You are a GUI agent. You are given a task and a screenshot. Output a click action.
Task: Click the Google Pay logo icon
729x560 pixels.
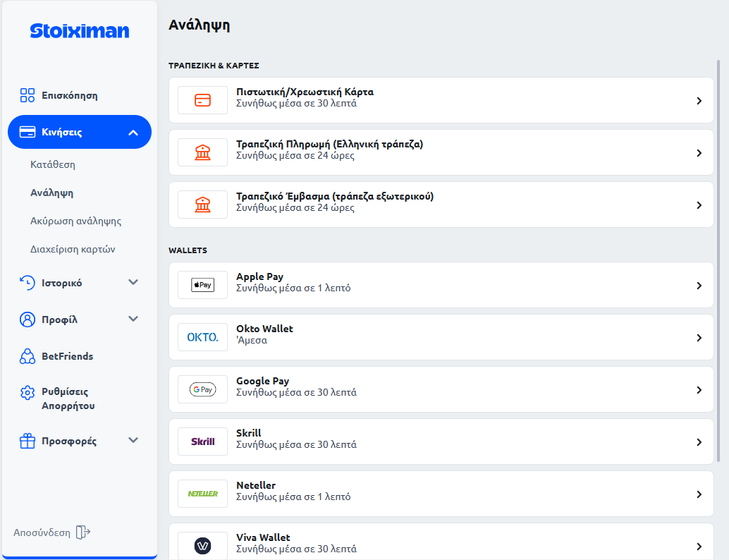pos(202,389)
